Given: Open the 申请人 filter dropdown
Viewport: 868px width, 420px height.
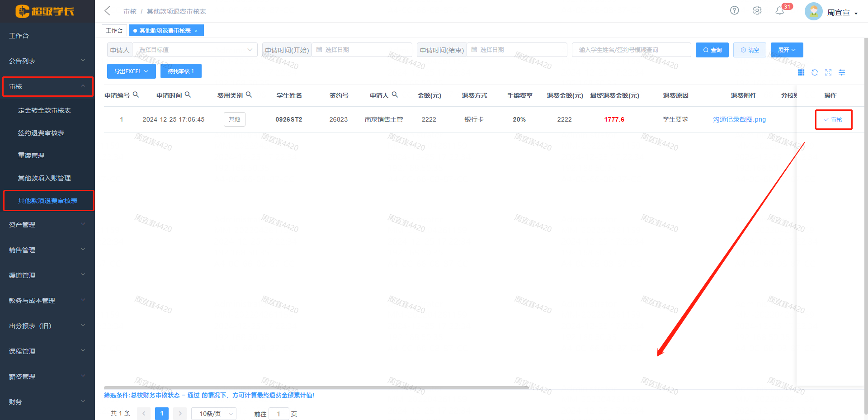Looking at the screenshot, I should (194, 50).
